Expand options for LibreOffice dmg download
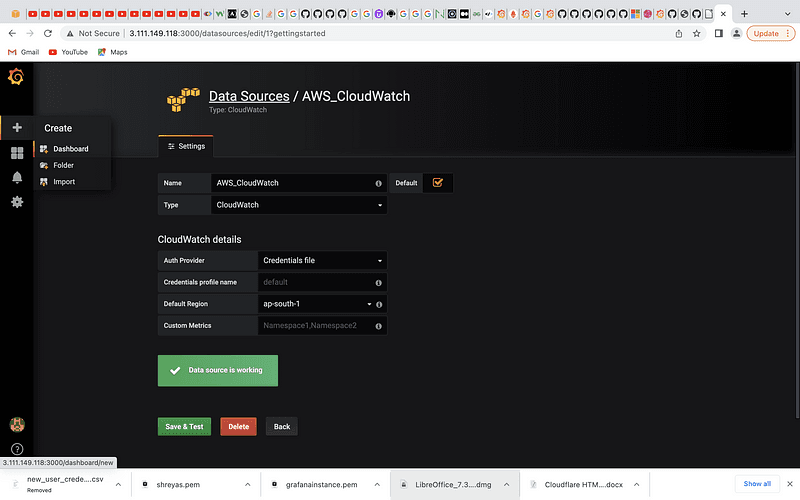 point(507,484)
